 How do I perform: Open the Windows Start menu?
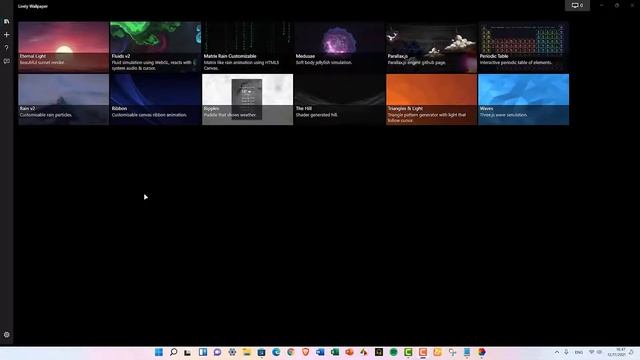point(159,352)
